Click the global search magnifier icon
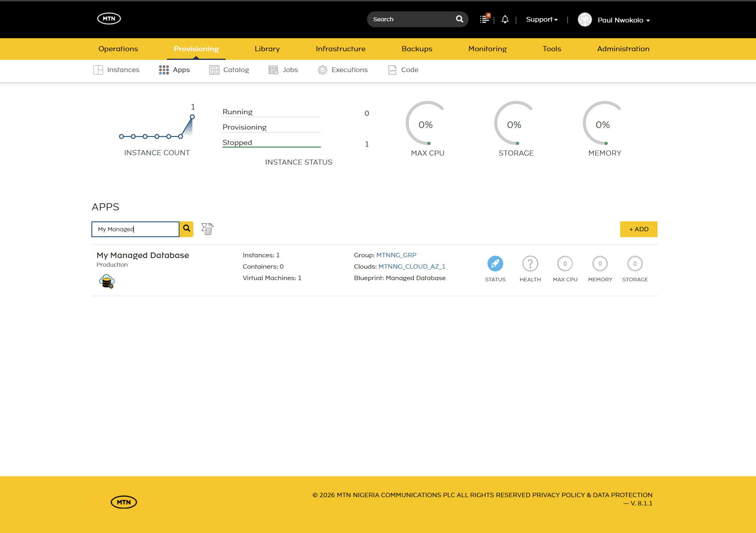756x533 pixels. [x=459, y=19]
